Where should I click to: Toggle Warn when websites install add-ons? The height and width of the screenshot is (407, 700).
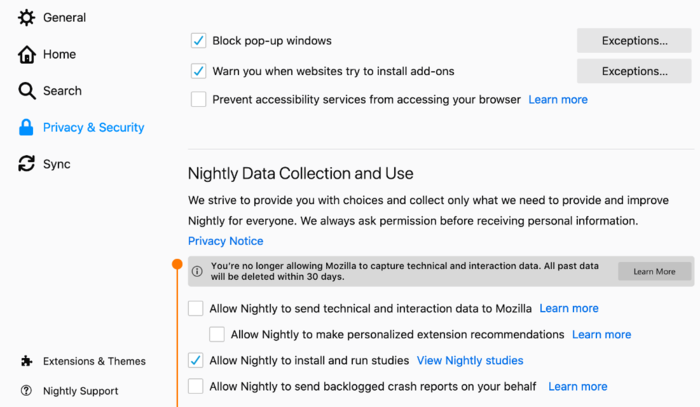coord(198,72)
